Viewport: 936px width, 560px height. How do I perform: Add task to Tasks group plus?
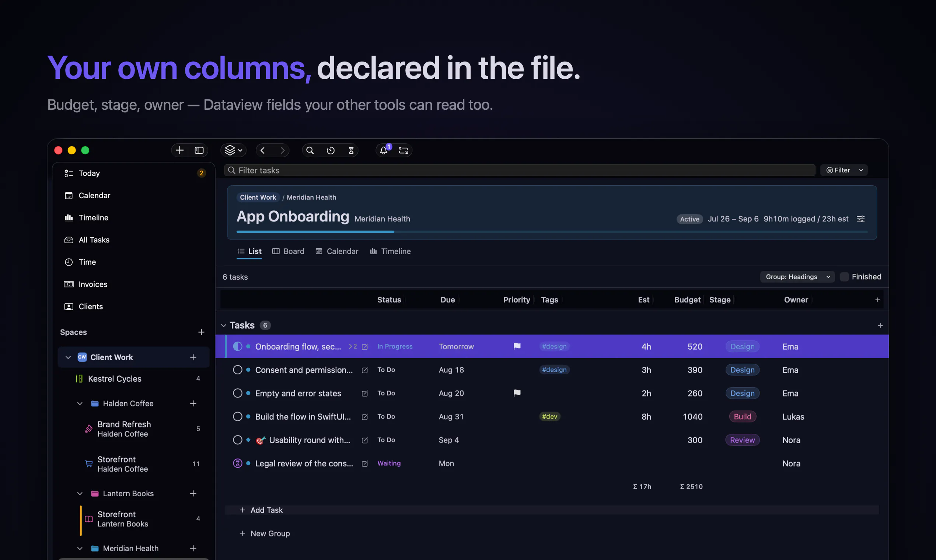pos(880,326)
